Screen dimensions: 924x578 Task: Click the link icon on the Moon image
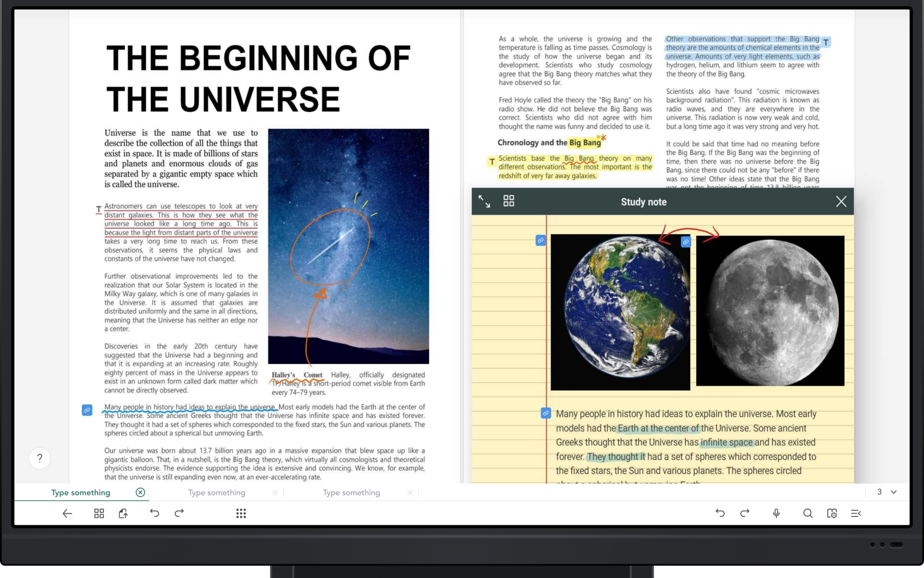(686, 242)
